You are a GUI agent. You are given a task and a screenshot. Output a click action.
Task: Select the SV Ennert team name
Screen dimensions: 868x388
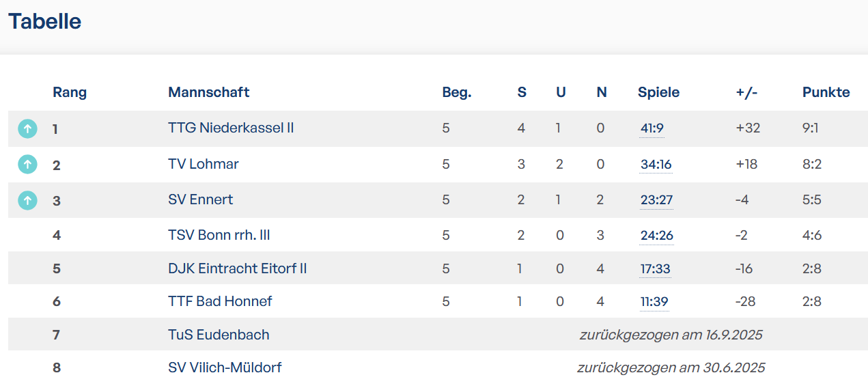(x=200, y=199)
